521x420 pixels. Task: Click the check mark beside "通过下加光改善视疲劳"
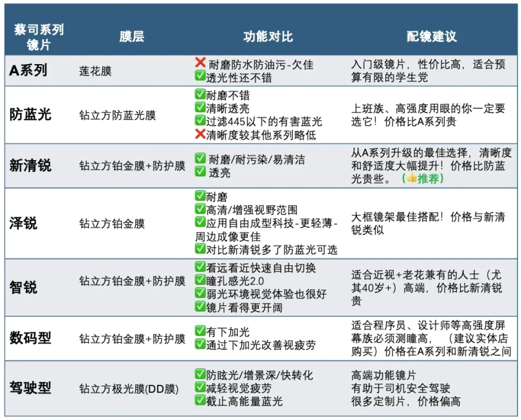coord(200,344)
